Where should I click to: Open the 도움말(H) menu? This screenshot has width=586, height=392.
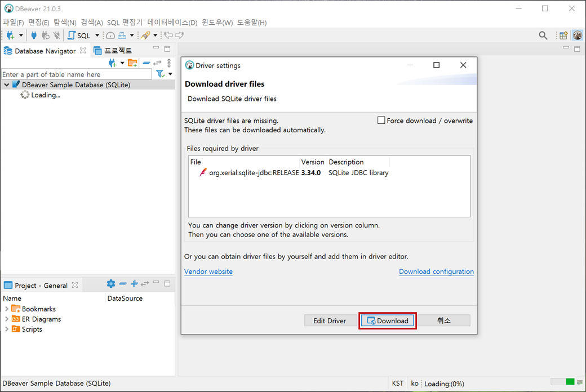(x=252, y=23)
